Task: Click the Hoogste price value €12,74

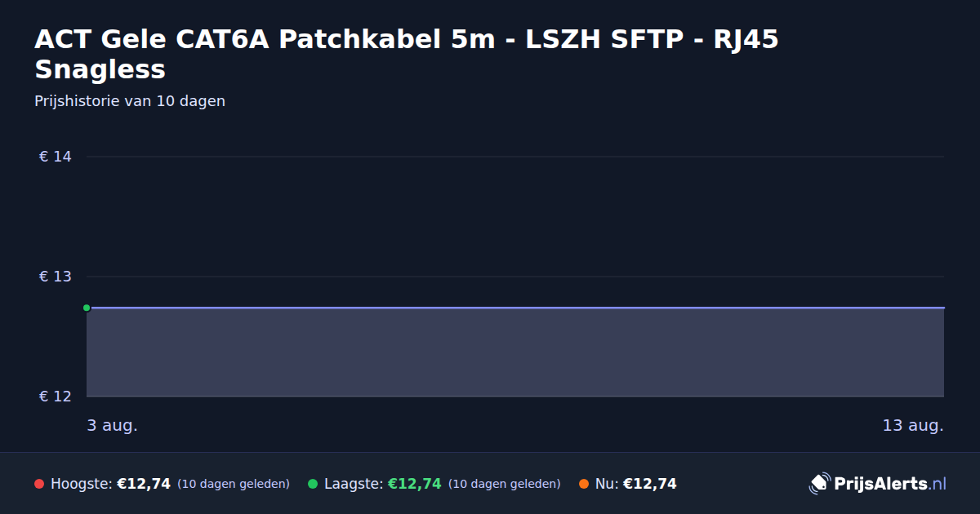Action: pyautogui.click(x=144, y=484)
